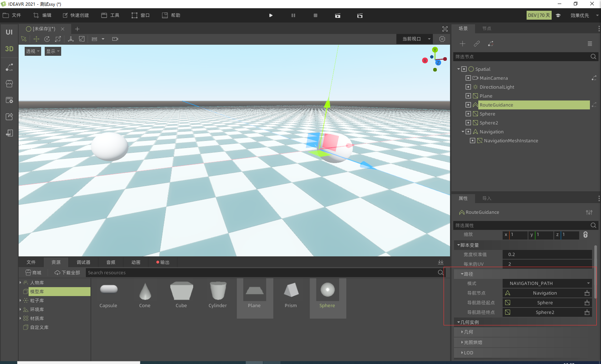
Task: Open the 效果优先 quality dropdown
Action: [x=584, y=15]
